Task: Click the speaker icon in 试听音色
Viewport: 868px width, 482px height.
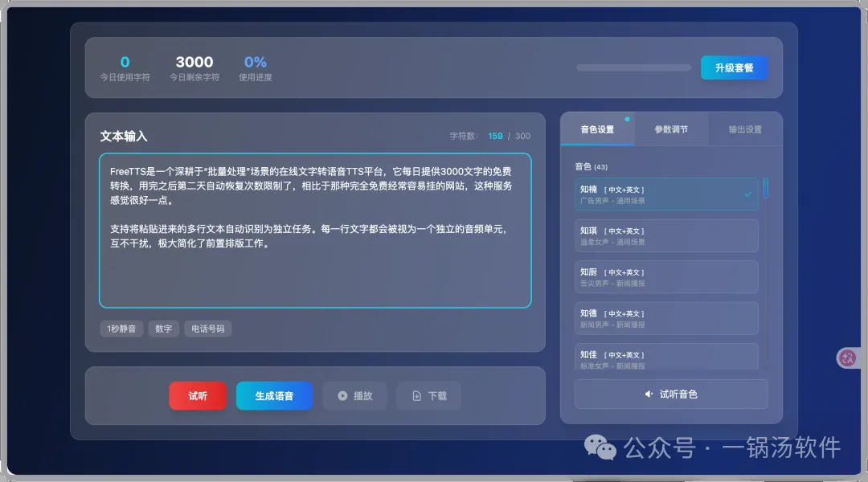Action: click(x=649, y=394)
